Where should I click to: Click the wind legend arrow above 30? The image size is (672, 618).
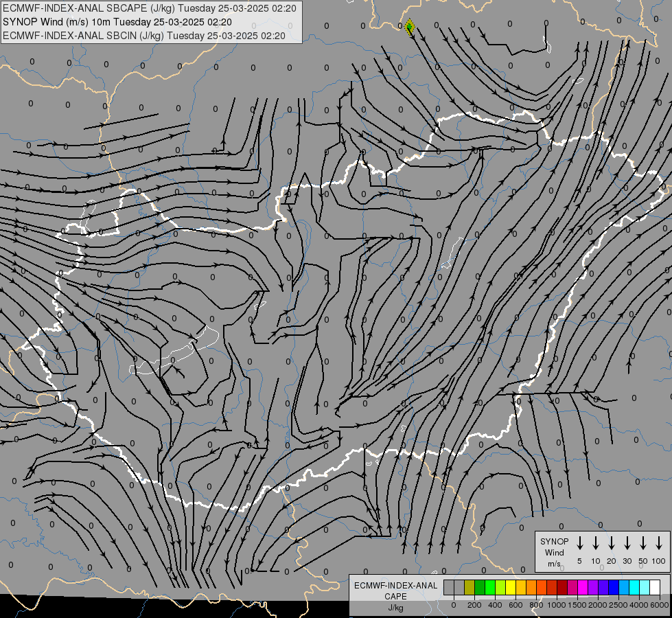627,543
